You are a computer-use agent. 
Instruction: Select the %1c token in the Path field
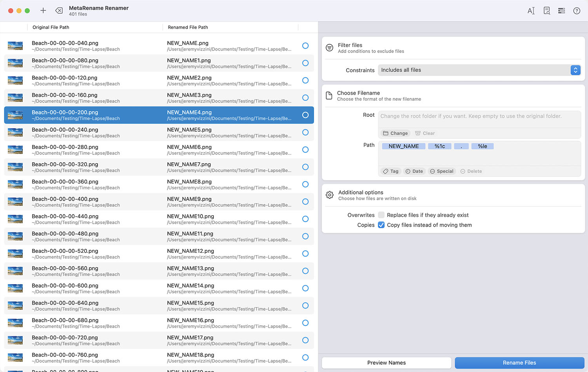(x=439, y=146)
